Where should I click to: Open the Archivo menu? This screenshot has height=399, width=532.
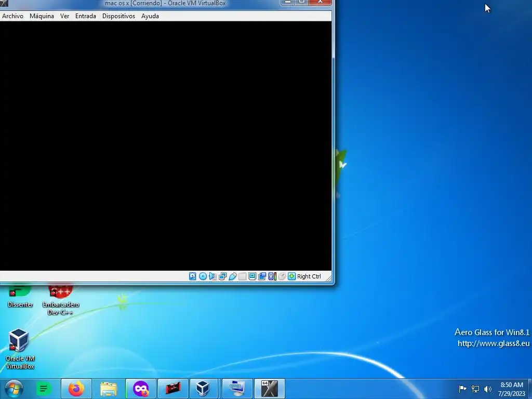click(x=12, y=16)
